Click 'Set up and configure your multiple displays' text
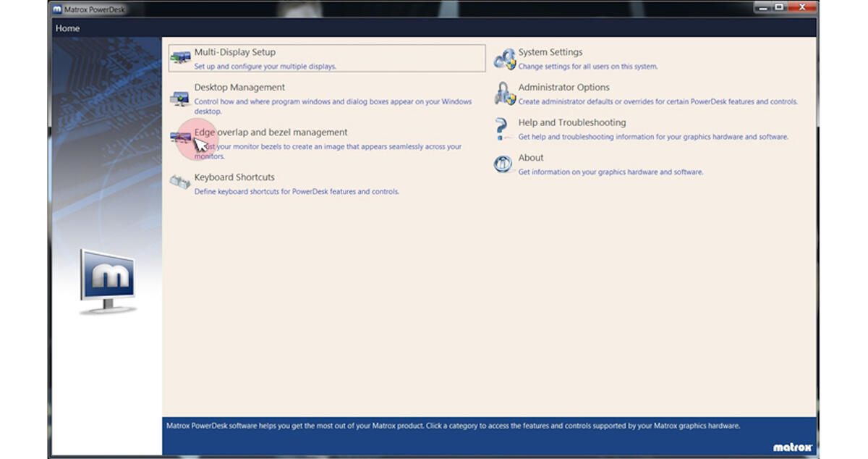Viewport: 868px width, 459px height. (265, 67)
